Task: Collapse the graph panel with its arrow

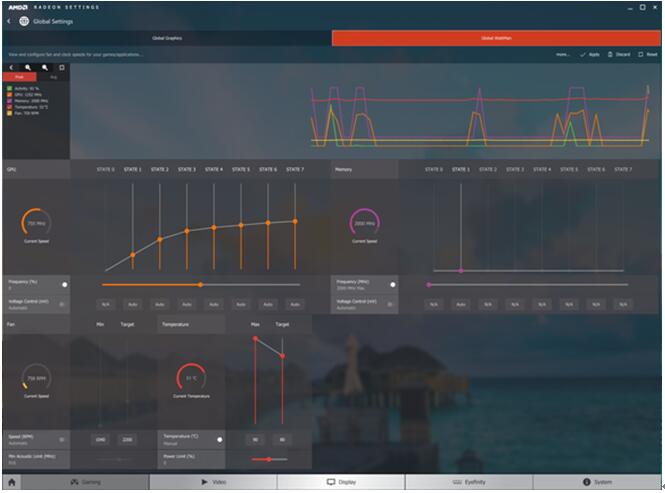Action: [11, 67]
